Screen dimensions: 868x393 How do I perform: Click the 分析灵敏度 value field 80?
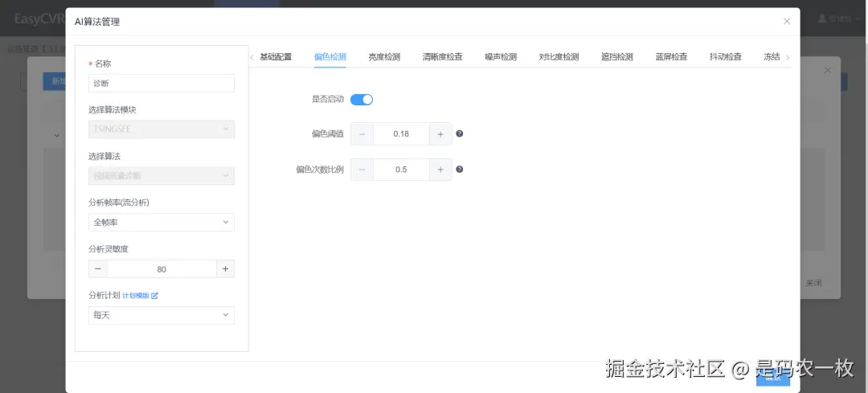[162, 269]
